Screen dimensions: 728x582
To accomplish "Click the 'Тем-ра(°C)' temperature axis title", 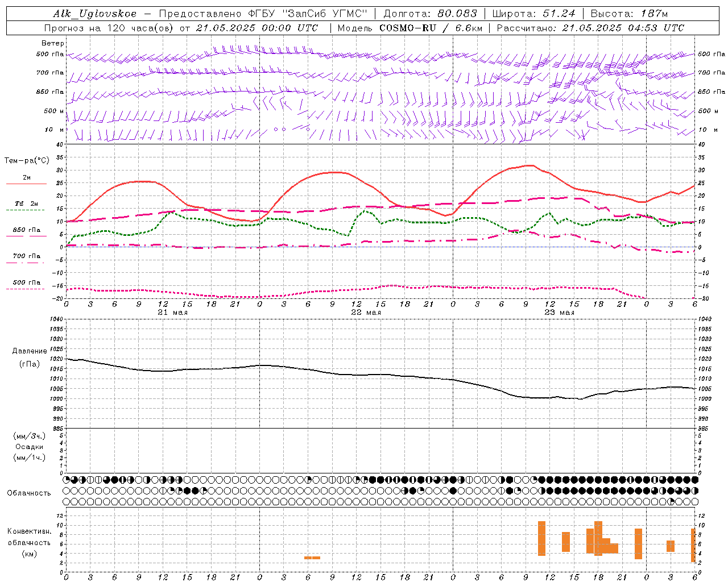I will click(x=27, y=161).
